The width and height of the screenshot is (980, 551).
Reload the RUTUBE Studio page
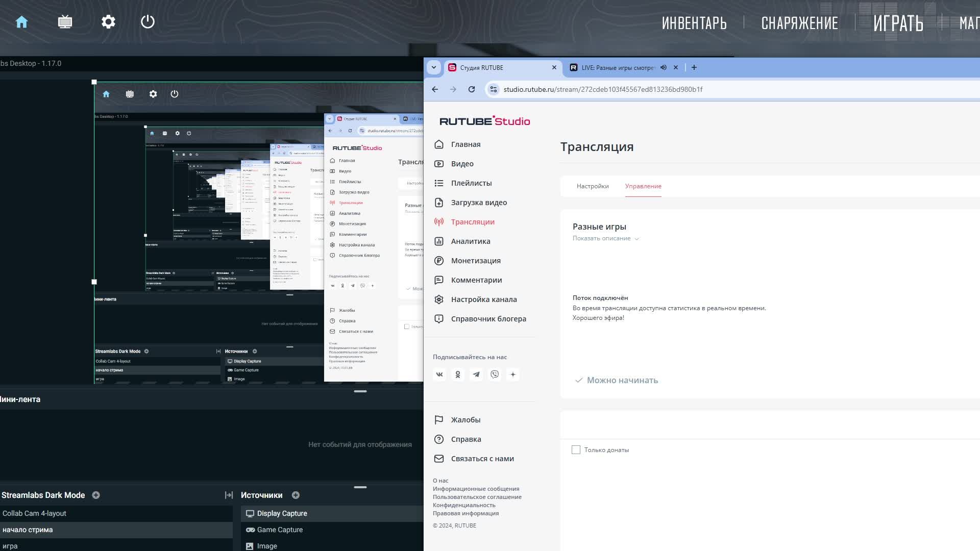(472, 89)
